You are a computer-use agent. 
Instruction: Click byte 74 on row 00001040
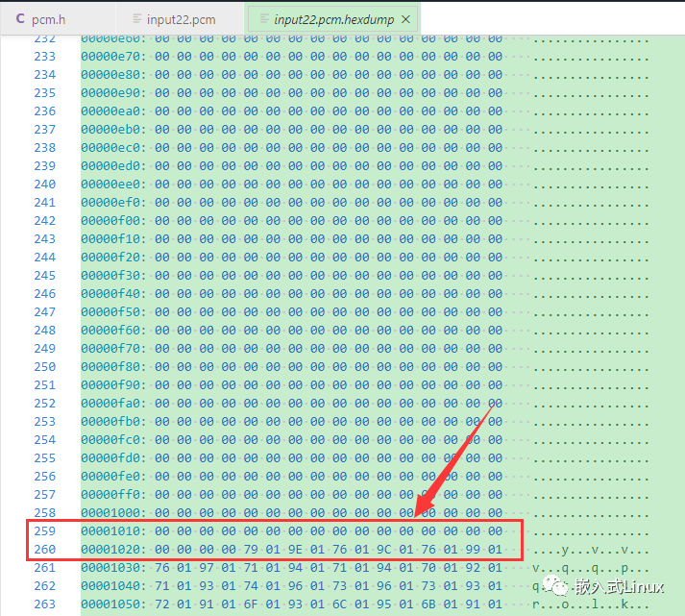[x=251, y=586]
